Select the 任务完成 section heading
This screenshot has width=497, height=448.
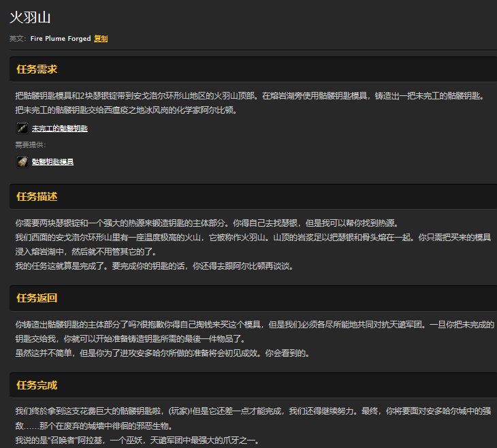[x=37, y=385]
